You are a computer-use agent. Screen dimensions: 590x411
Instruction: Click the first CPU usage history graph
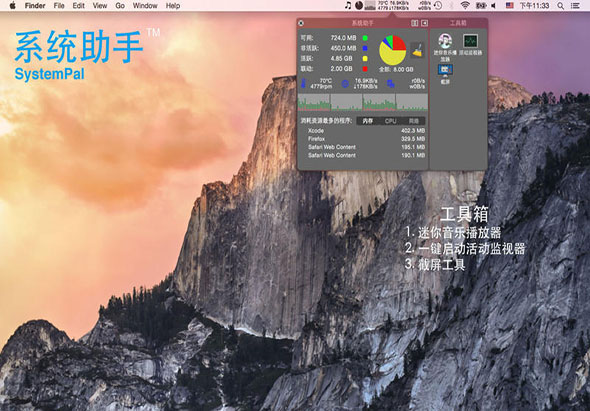(x=314, y=102)
